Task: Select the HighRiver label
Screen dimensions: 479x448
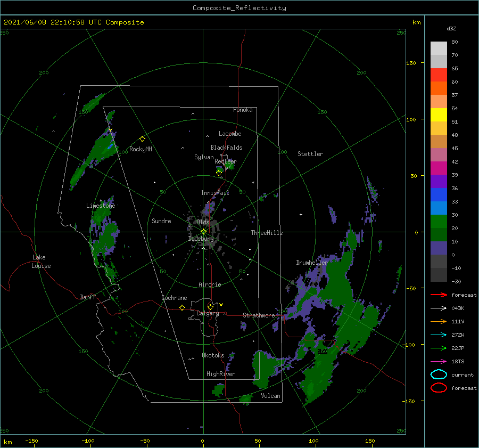Action: tap(221, 374)
